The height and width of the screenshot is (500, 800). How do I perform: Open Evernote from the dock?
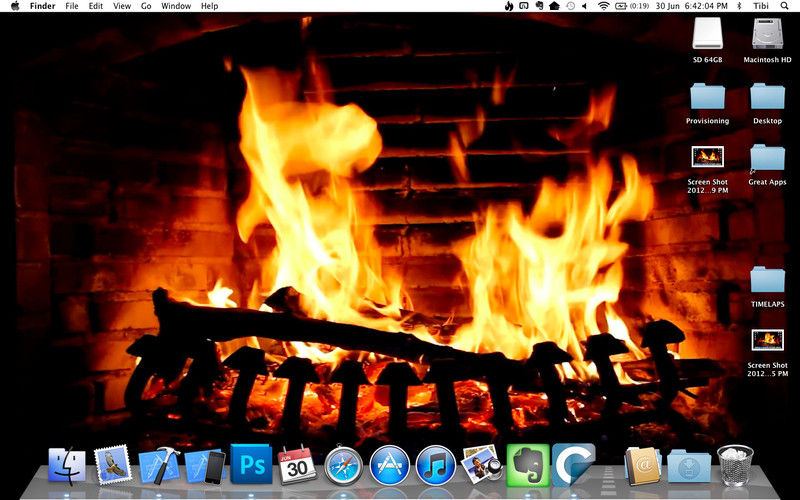(x=525, y=465)
